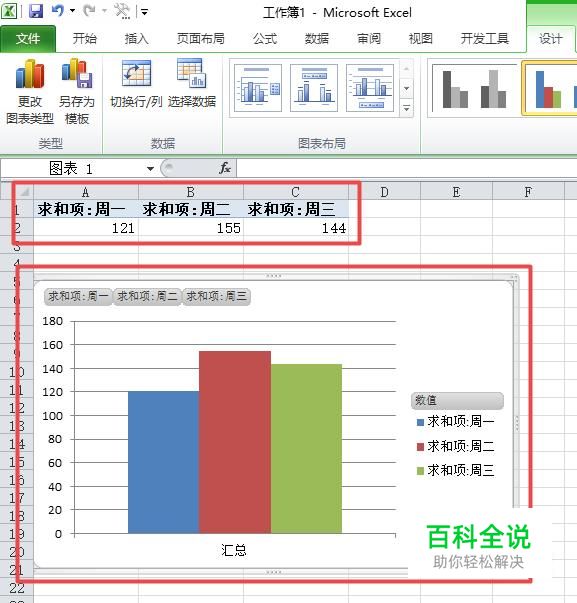Select the 设计 chart tools tab
This screenshot has width=577, height=603.
click(550, 38)
